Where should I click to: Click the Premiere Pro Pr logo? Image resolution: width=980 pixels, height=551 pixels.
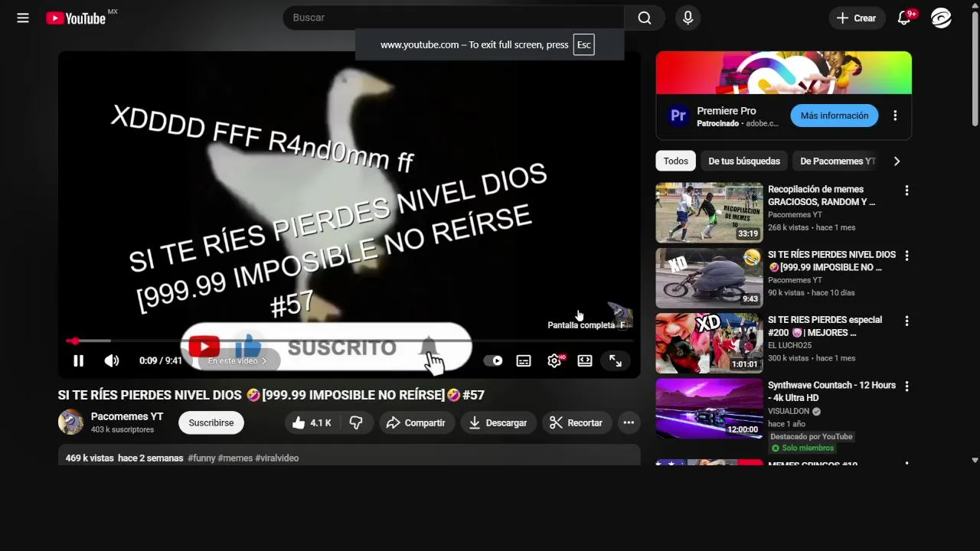tap(678, 116)
